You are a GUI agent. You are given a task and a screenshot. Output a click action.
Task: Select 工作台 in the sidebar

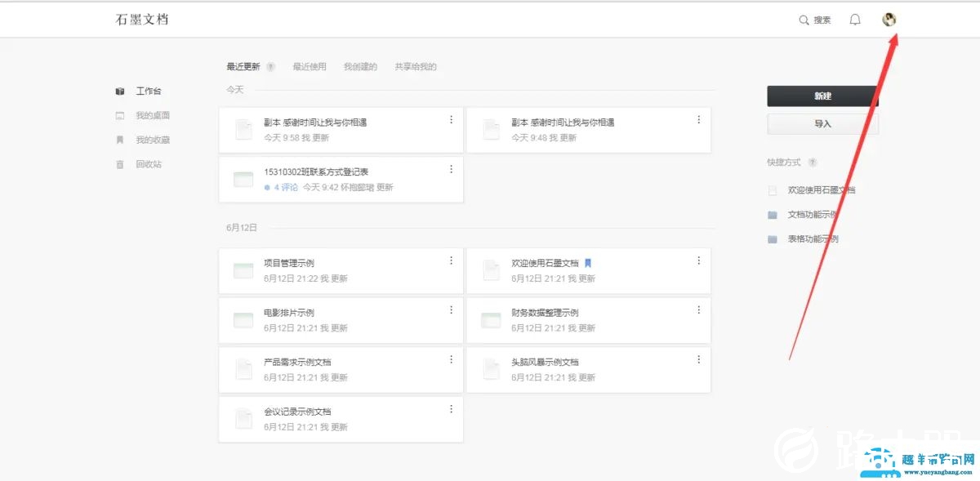[x=149, y=91]
